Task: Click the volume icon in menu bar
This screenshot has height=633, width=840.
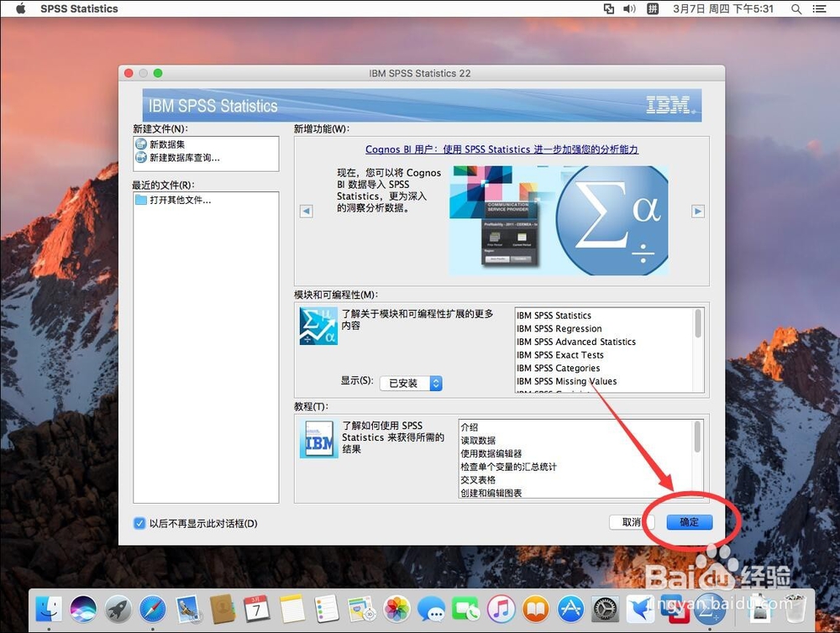Action: tap(629, 8)
